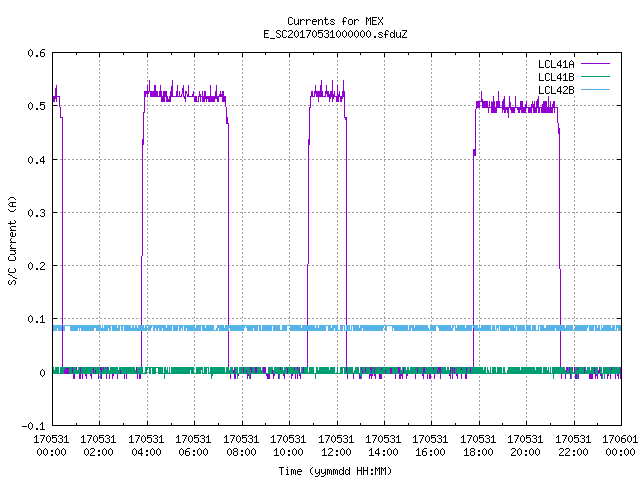This screenshot has height=480, width=640.
Task: Click the y-axis tick value 0.6
Action: 36,53
